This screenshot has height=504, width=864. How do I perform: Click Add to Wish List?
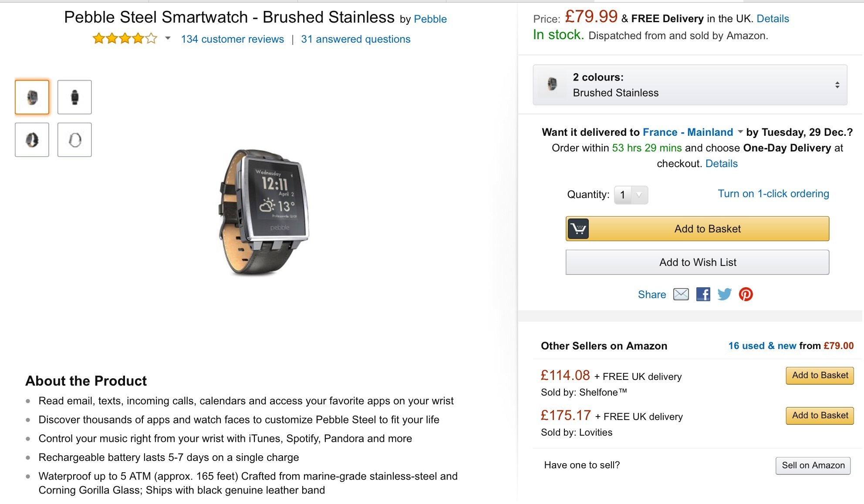click(x=697, y=262)
